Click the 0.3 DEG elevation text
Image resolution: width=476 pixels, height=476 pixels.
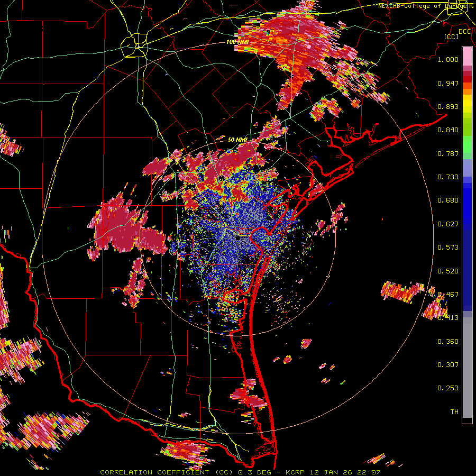254,472
